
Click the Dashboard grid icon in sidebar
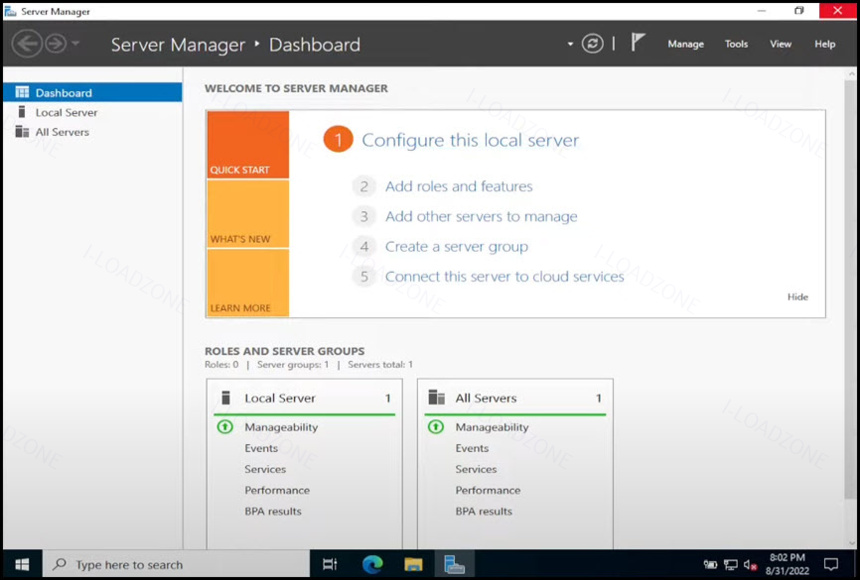pos(22,92)
